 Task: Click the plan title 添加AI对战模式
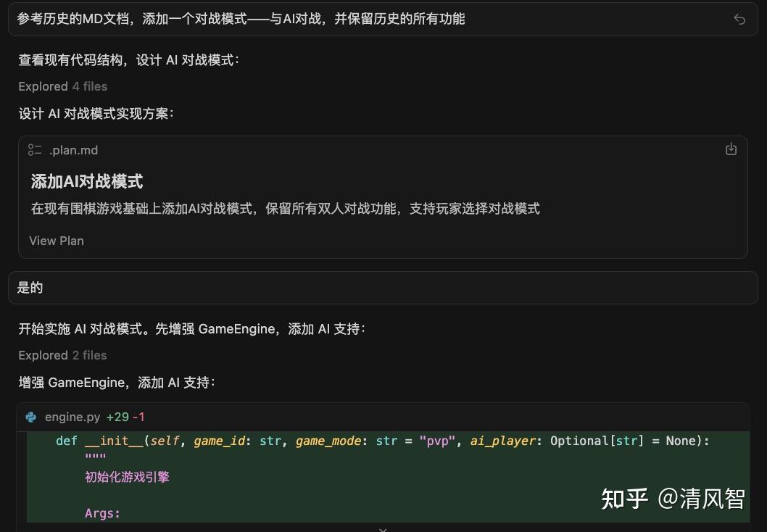(x=86, y=181)
